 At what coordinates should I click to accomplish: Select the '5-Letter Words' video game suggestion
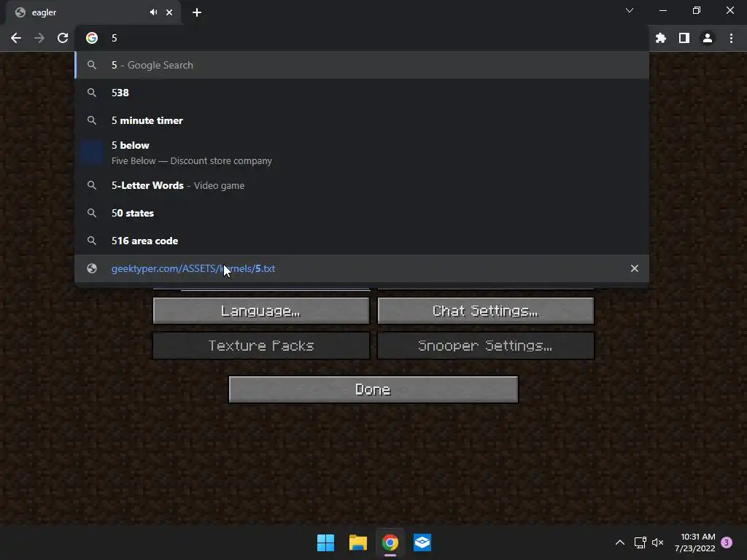(362, 185)
